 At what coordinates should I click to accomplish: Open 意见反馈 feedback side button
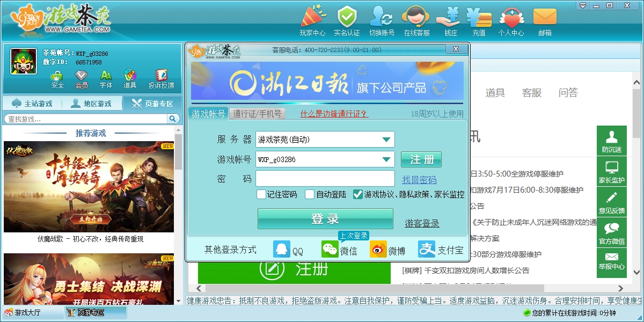point(612,202)
